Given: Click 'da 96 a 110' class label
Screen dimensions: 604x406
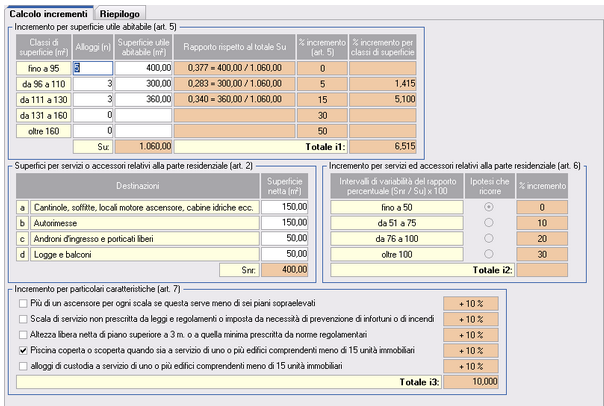Looking at the screenshot, I should 44,84.
